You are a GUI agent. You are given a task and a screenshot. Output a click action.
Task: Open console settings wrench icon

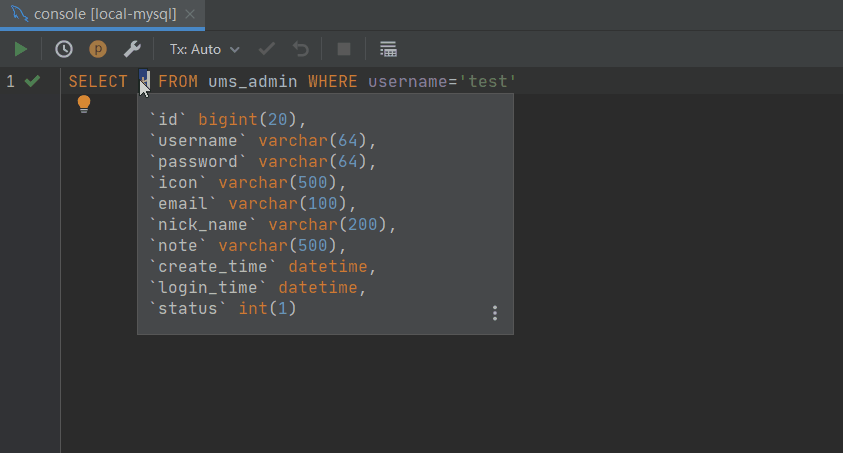(132, 49)
